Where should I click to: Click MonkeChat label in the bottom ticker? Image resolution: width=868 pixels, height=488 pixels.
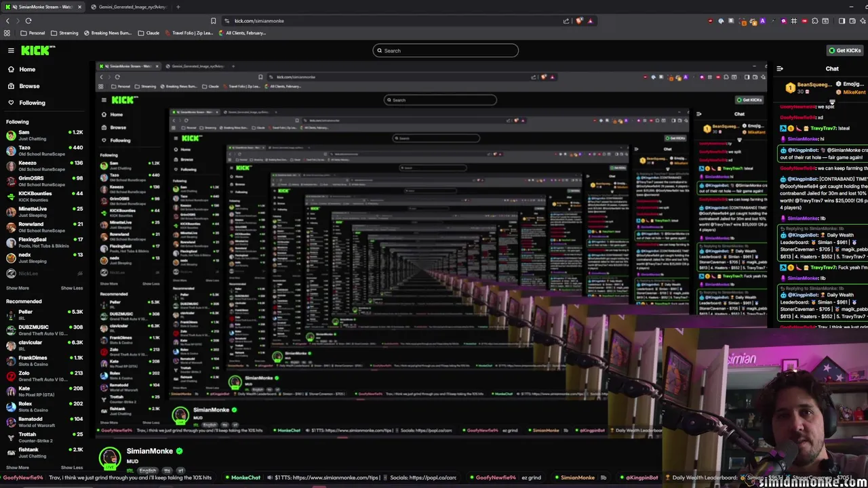(x=245, y=478)
